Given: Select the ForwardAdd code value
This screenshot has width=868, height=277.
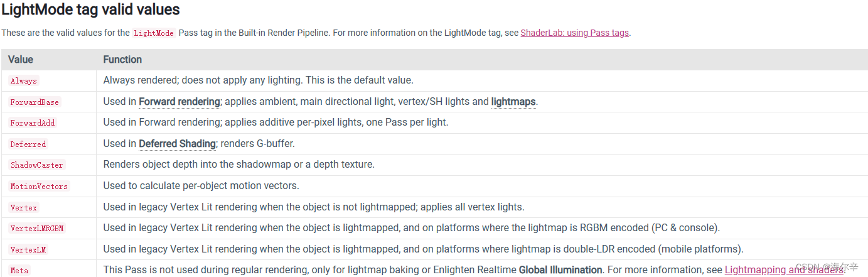Looking at the screenshot, I should [33, 123].
